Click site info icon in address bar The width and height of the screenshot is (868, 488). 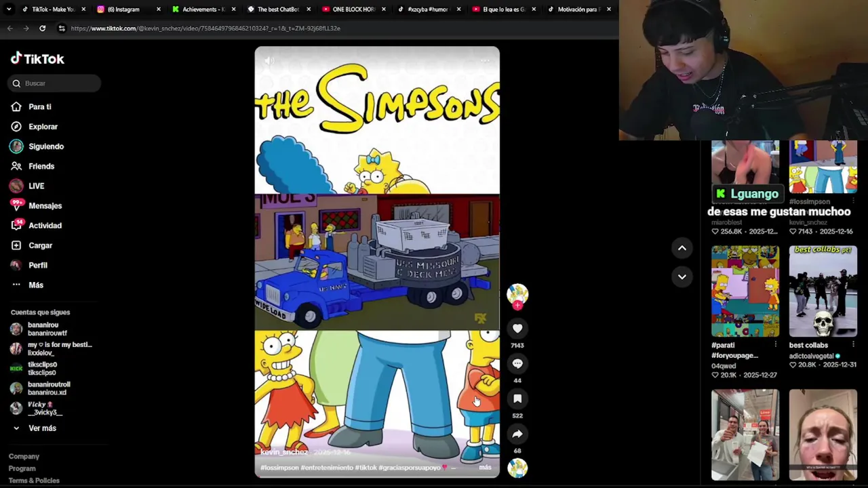click(62, 28)
